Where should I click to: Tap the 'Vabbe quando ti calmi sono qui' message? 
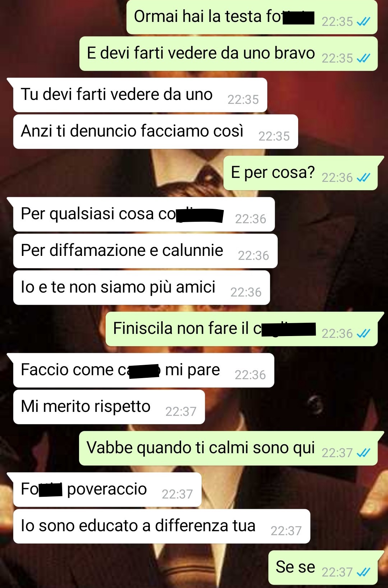tap(228, 448)
